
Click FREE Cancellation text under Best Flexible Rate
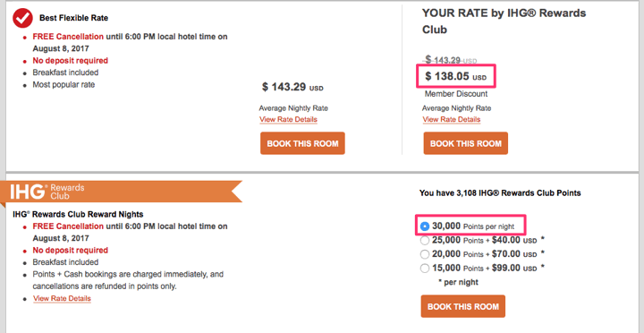pos(68,37)
